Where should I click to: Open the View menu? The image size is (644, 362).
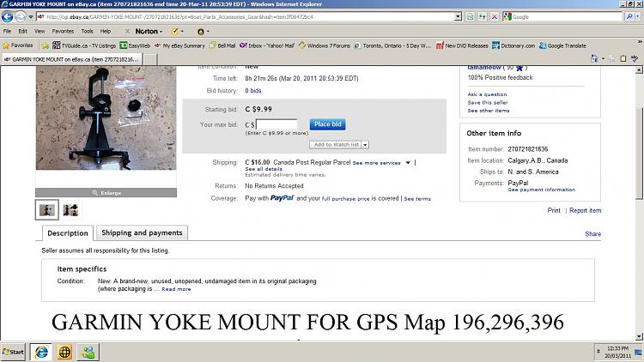39,31
